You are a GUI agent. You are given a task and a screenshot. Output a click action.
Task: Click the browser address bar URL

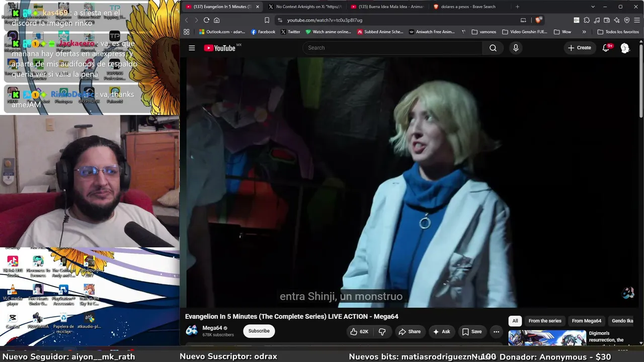[x=325, y=20]
